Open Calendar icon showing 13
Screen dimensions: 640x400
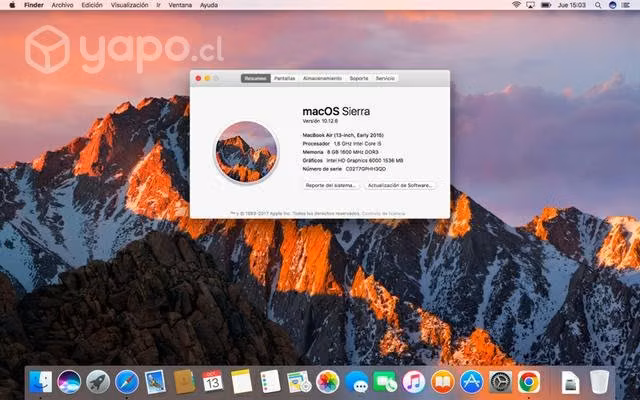click(x=213, y=381)
